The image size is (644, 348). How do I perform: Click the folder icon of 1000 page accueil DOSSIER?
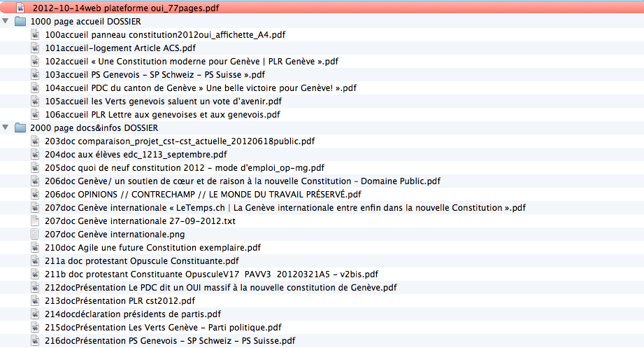tap(20, 22)
